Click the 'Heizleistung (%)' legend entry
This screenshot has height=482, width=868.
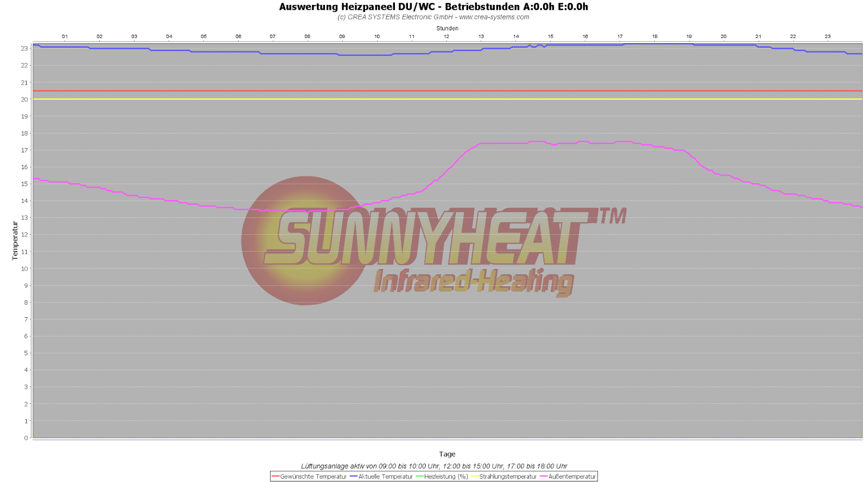coord(442,477)
